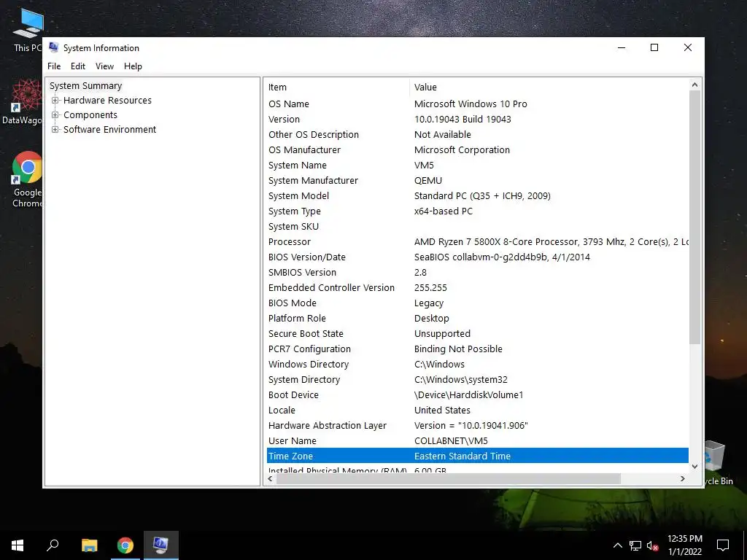Select the System Manufacturer row
The image size is (747, 560).
point(477,181)
